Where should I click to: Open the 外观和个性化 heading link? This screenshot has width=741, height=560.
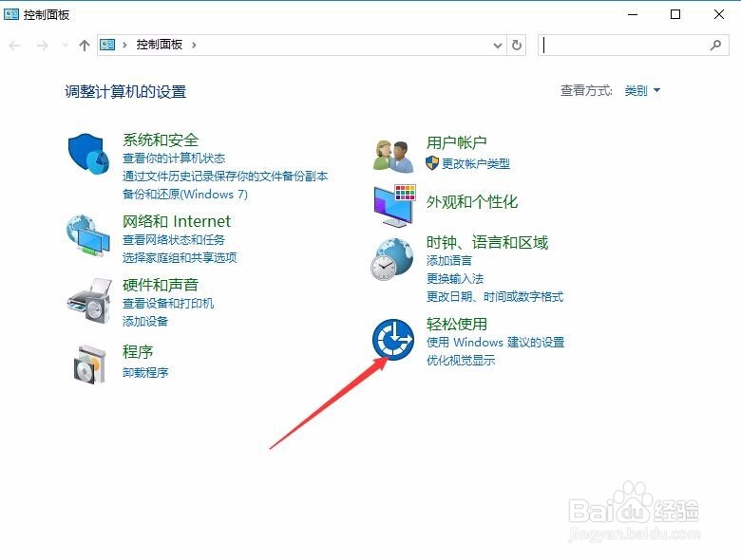tap(471, 202)
